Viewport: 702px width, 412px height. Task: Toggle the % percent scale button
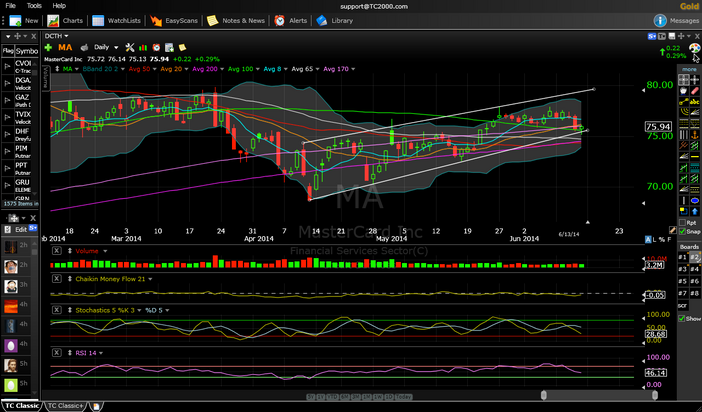pyautogui.click(x=662, y=240)
